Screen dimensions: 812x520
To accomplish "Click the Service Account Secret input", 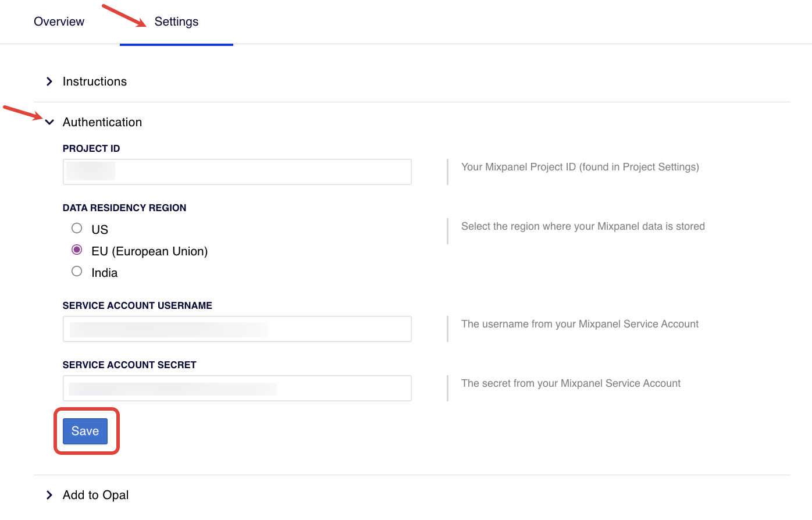I will click(x=237, y=388).
